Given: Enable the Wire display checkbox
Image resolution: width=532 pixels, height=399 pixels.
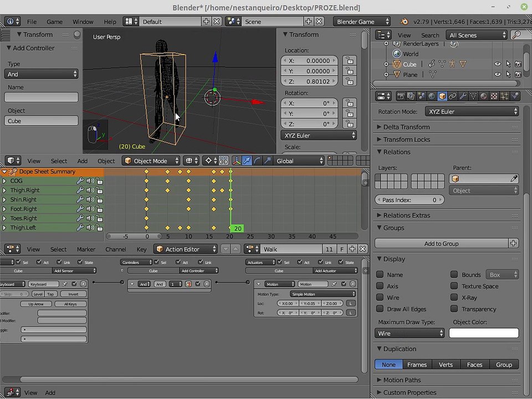Looking at the screenshot, I should pyautogui.click(x=380, y=298).
